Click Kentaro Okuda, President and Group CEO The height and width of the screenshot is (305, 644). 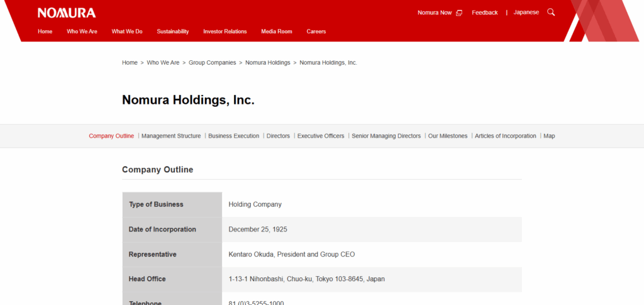[x=292, y=255]
